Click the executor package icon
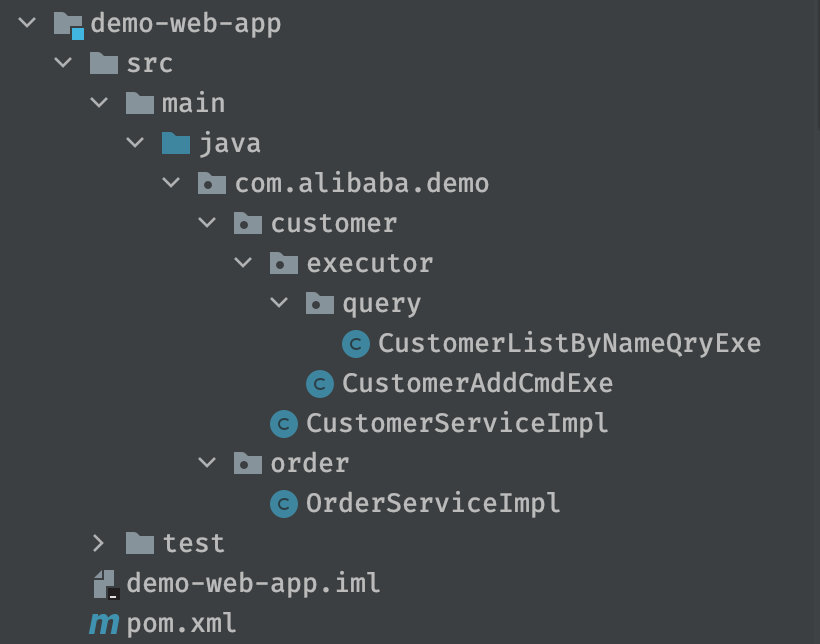 283,263
